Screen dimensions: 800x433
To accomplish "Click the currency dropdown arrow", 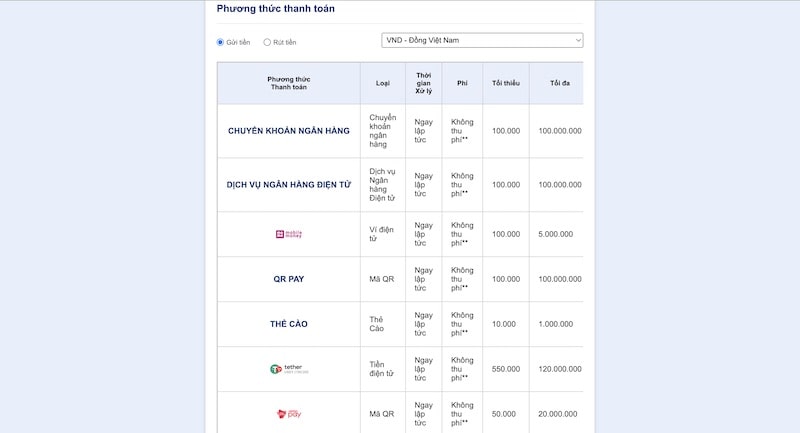I will coord(578,40).
